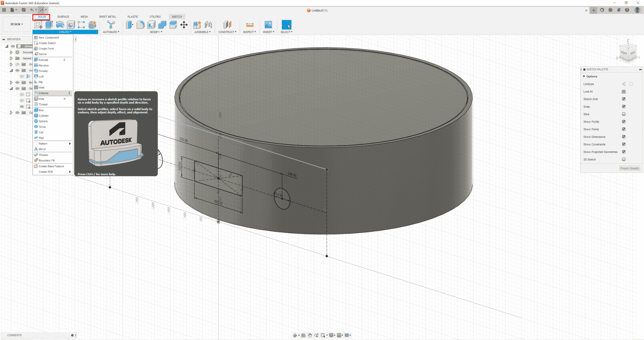This screenshot has height=340, width=644.
Task: Click the Automate fork icon
Action: [x=111, y=25]
